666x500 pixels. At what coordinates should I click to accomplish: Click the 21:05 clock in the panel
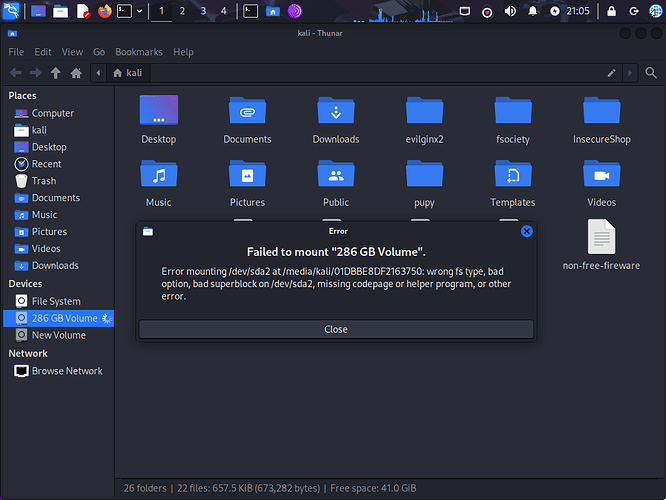tap(578, 11)
